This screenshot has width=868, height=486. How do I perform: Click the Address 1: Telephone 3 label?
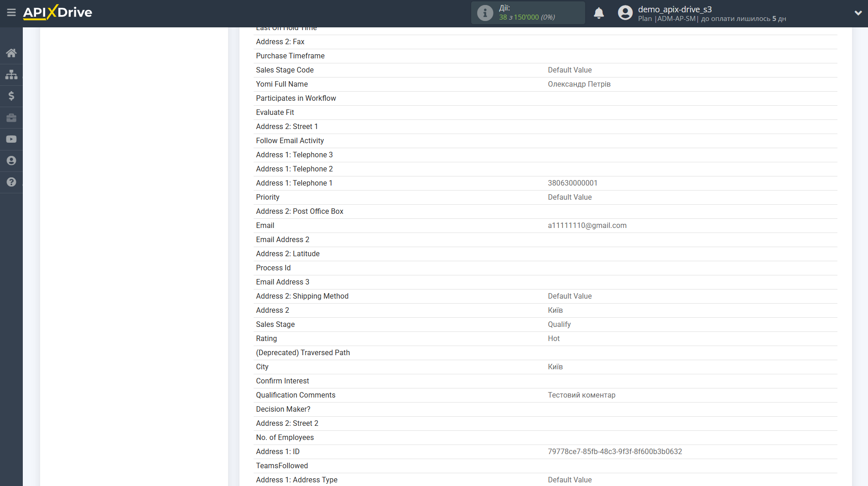(294, 155)
